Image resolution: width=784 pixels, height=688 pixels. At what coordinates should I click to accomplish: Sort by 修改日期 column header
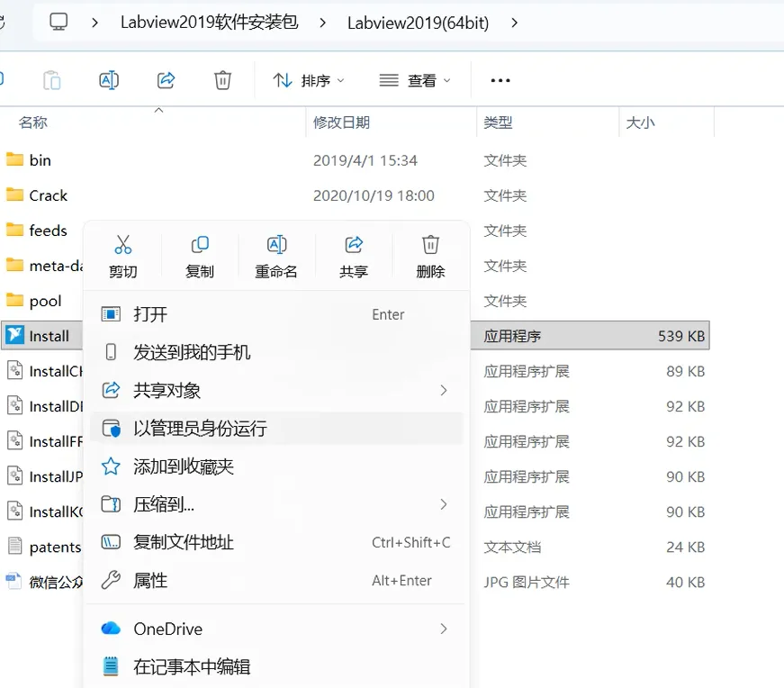tap(341, 122)
